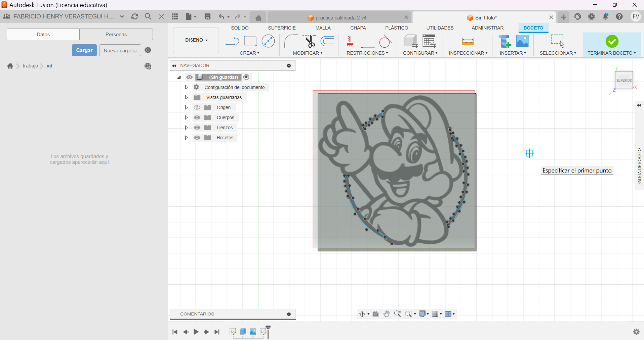
Task: Open search in the data panel
Action: click(x=148, y=16)
